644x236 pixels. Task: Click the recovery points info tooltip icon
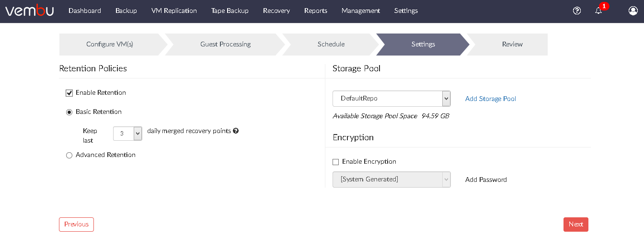236,131
